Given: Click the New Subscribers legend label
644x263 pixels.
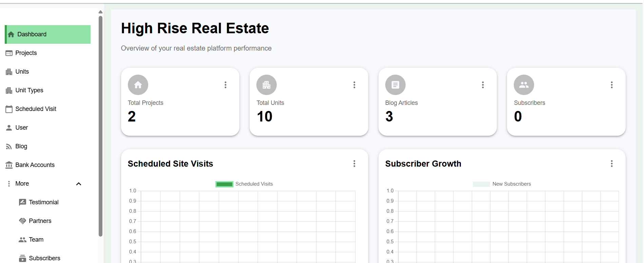Looking at the screenshot, I should click(512, 184).
